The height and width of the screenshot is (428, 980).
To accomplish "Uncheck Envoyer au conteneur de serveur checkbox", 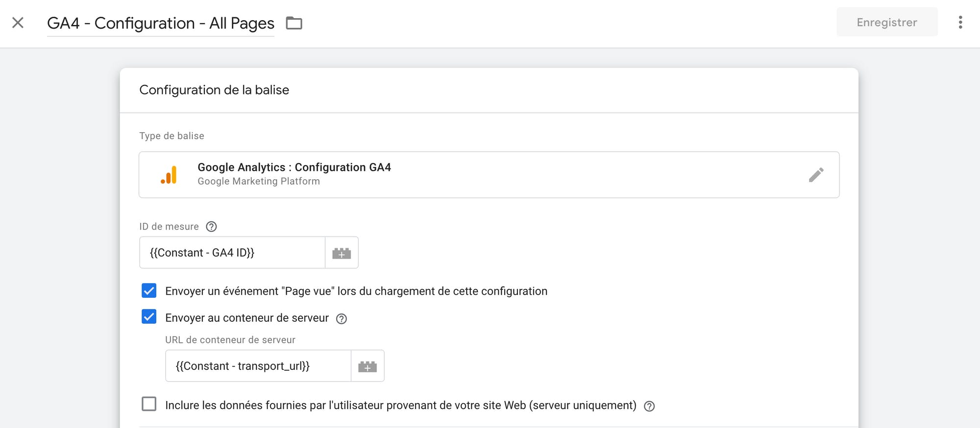I will (149, 317).
